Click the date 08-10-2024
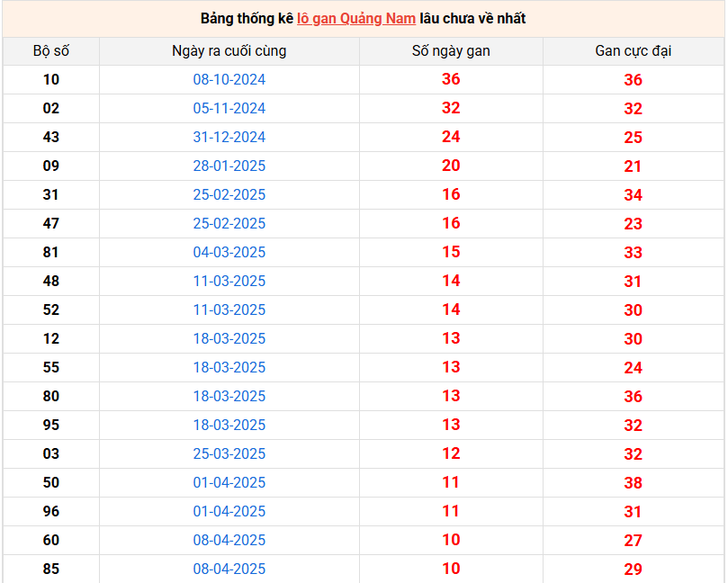The width and height of the screenshot is (728, 583). [229, 80]
